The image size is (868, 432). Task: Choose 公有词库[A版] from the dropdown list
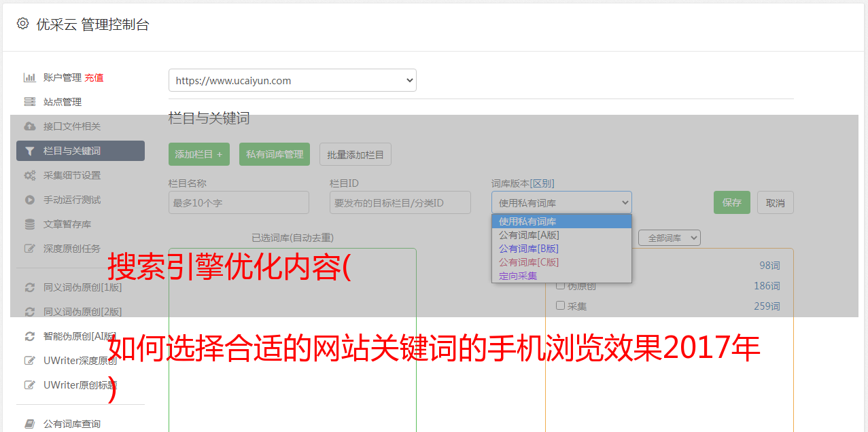pos(561,235)
